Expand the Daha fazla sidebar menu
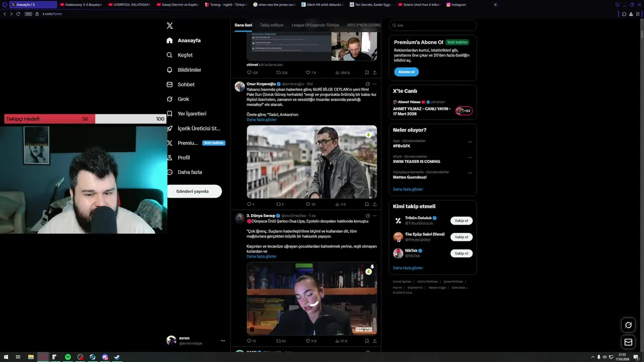The height and width of the screenshot is (362, 644). pyautogui.click(x=184, y=172)
